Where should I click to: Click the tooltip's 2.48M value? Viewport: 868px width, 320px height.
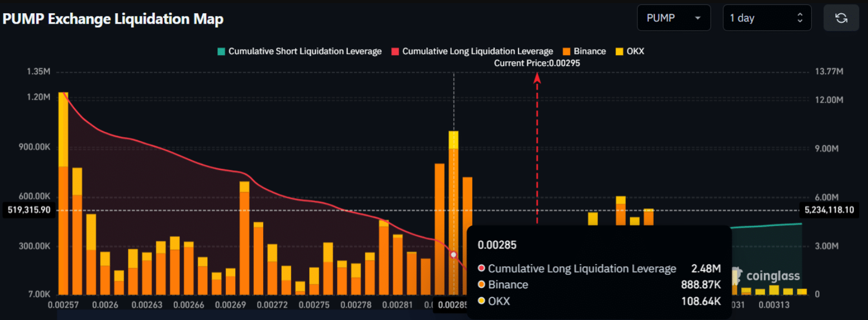click(706, 269)
